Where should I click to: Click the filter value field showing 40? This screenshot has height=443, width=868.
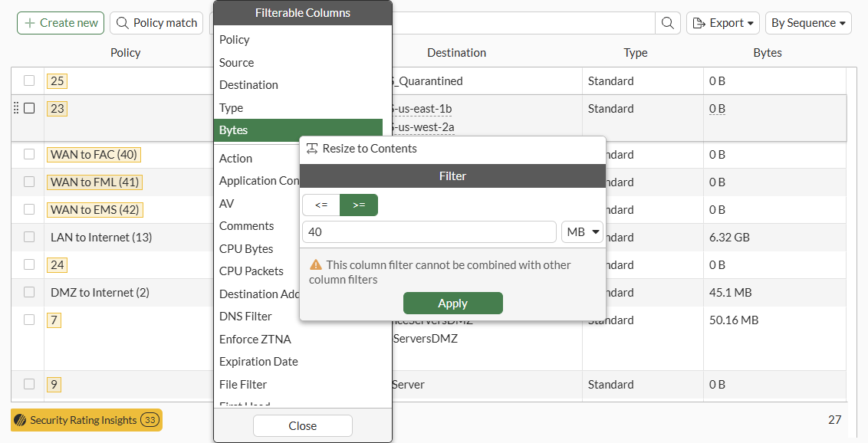point(429,232)
